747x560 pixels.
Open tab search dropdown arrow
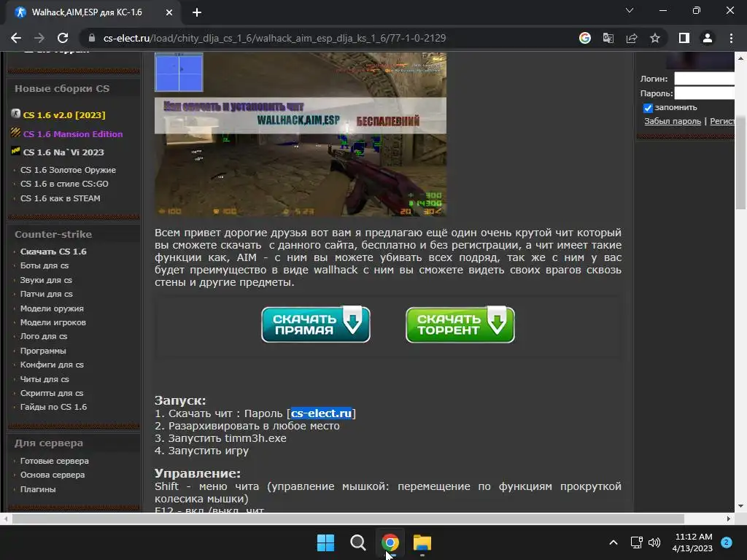630,10
